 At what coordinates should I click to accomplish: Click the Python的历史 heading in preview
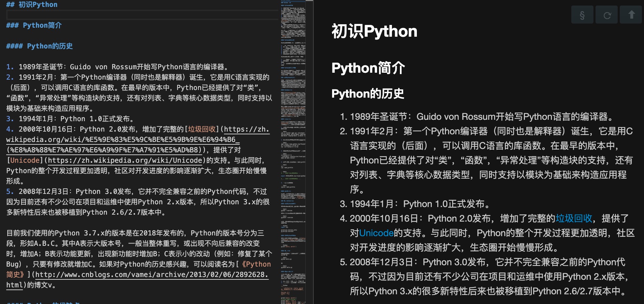click(368, 93)
